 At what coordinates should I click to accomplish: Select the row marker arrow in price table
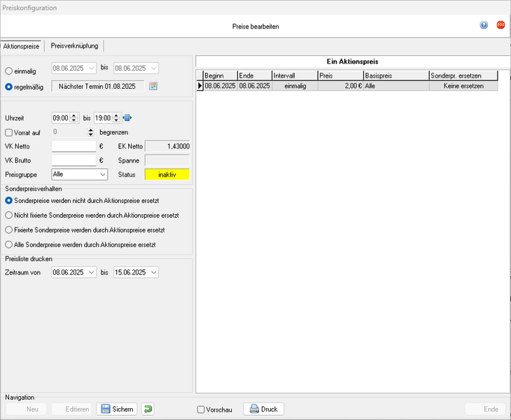199,86
